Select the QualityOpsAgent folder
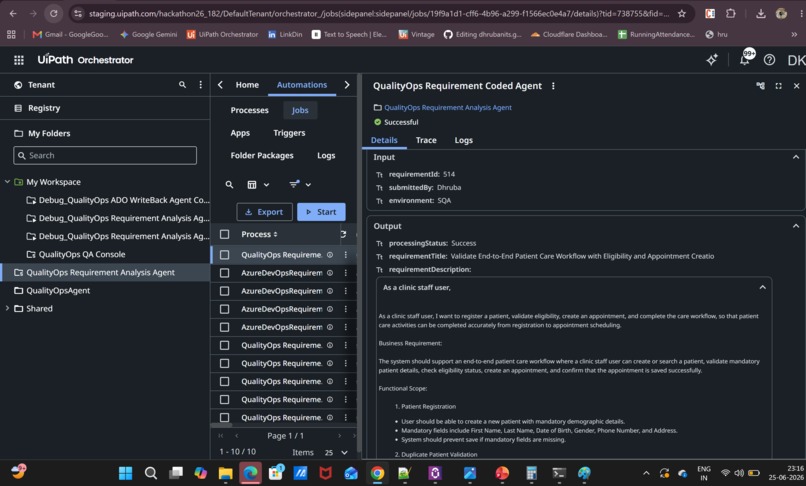The height and width of the screenshot is (486, 806). pyautogui.click(x=58, y=291)
